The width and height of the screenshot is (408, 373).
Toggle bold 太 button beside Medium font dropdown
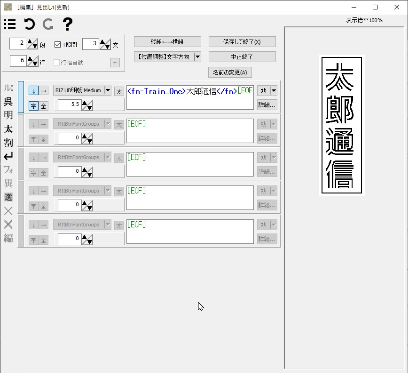tap(119, 91)
